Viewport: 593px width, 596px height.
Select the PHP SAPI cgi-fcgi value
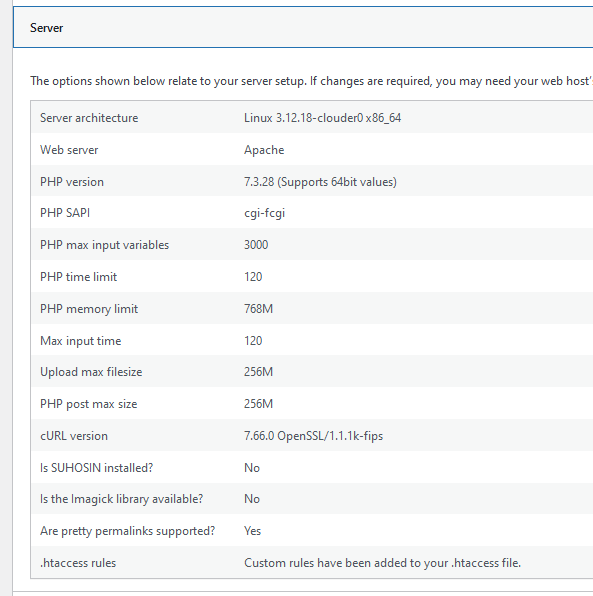pyautogui.click(x=265, y=213)
